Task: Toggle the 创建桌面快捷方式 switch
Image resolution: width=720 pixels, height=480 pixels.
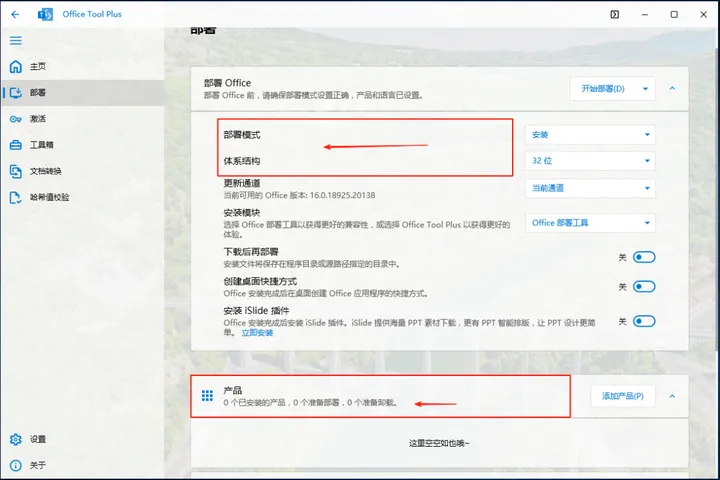Action: (x=644, y=287)
